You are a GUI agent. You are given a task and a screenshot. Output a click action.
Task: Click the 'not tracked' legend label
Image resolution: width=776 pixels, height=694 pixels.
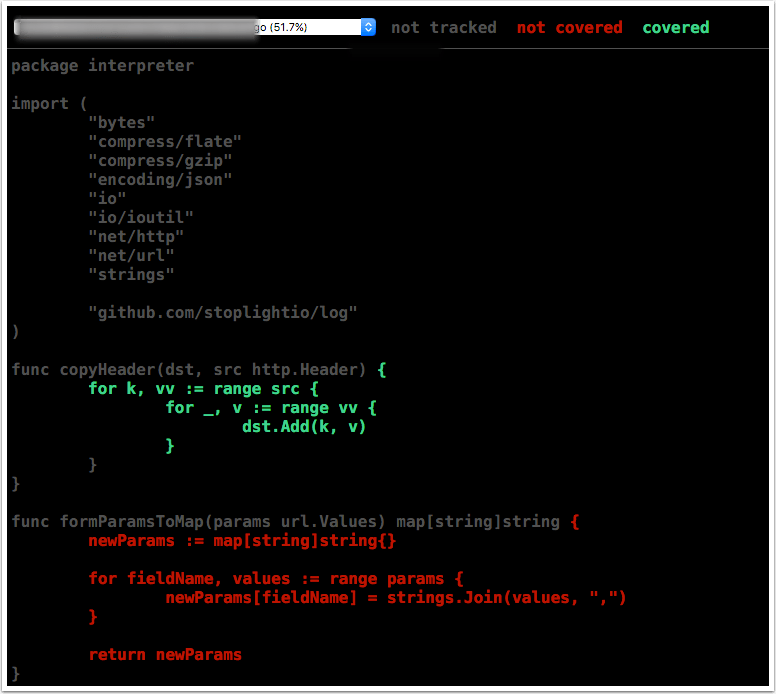[x=443, y=28]
